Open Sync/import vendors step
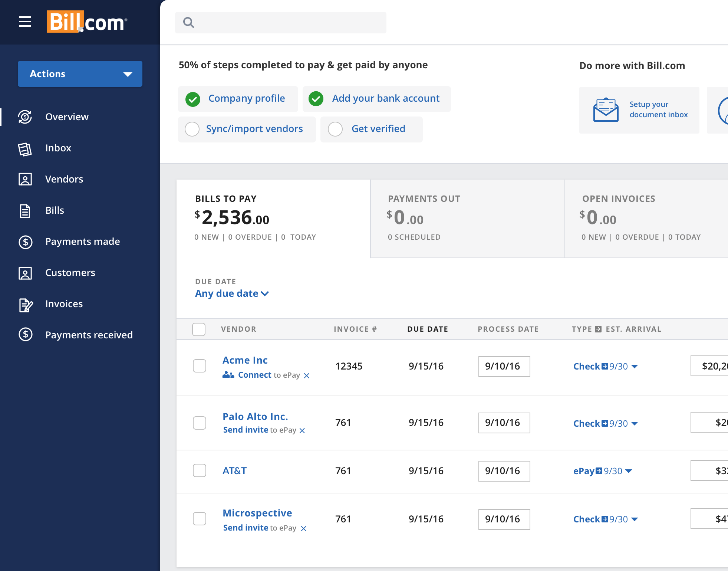This screenshot has height=571, width=728. click(247, 129)
